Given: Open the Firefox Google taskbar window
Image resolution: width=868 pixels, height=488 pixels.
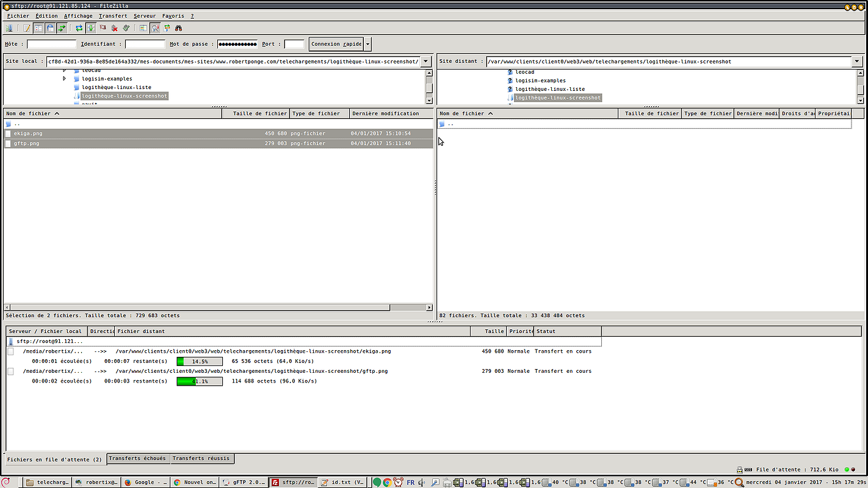Looking at the screenshot, I should coord(145,482).
